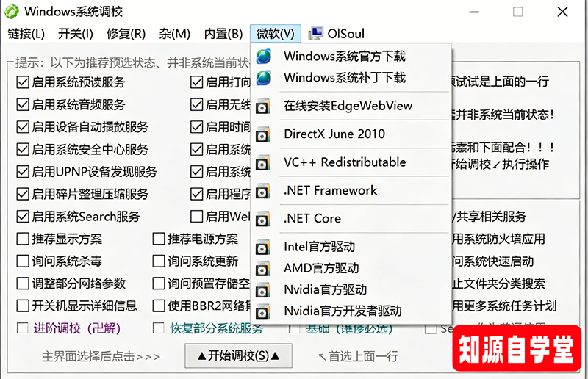Check 进阶调校 (卍解) option

tap(23, 328)
